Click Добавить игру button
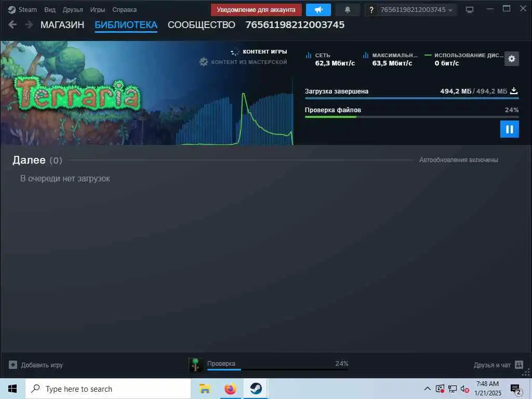 (36, 365)
